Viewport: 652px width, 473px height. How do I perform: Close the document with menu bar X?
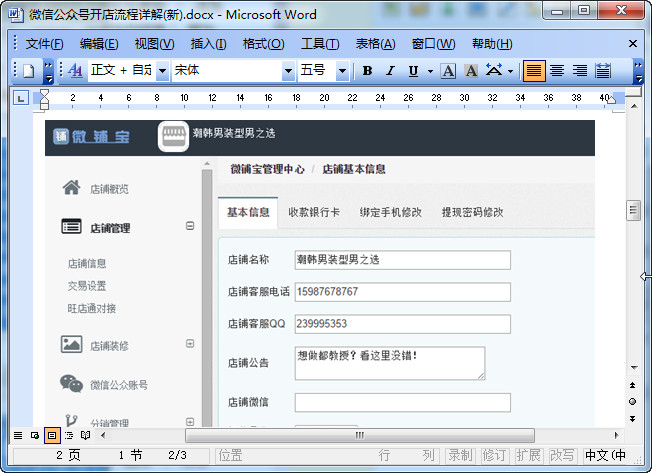[633, 44]
